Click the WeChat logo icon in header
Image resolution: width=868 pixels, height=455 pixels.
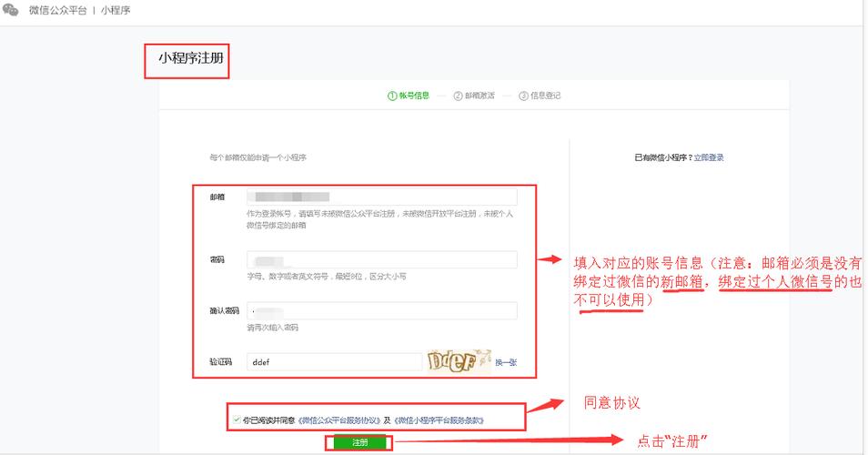coord(11,10)
